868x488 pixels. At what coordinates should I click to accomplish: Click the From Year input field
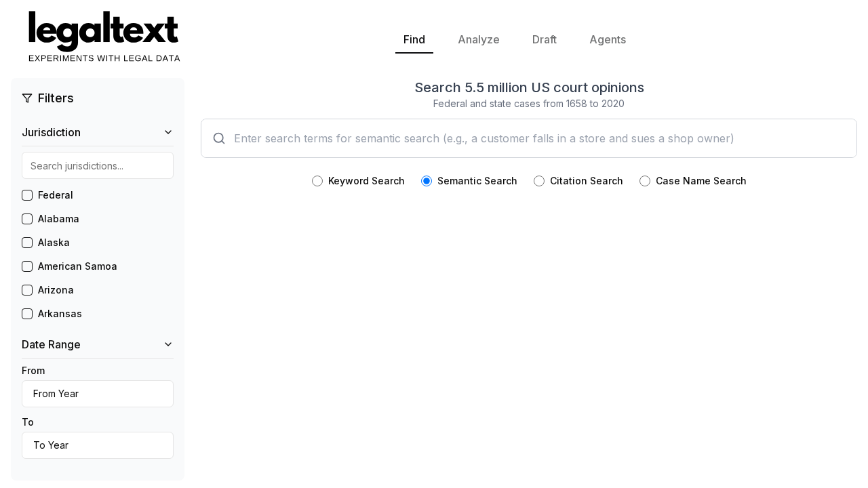click(97, 394)
